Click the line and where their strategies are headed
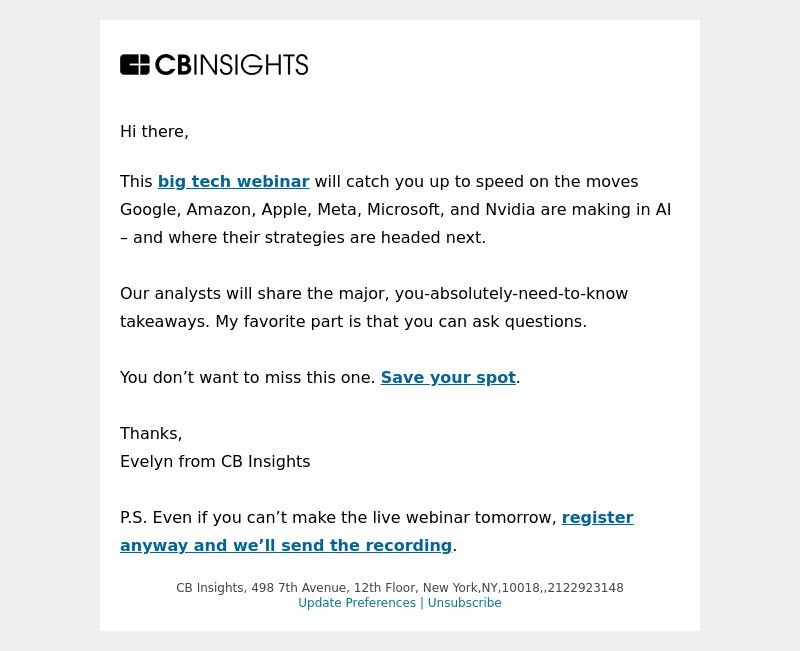 click(303, 238)
